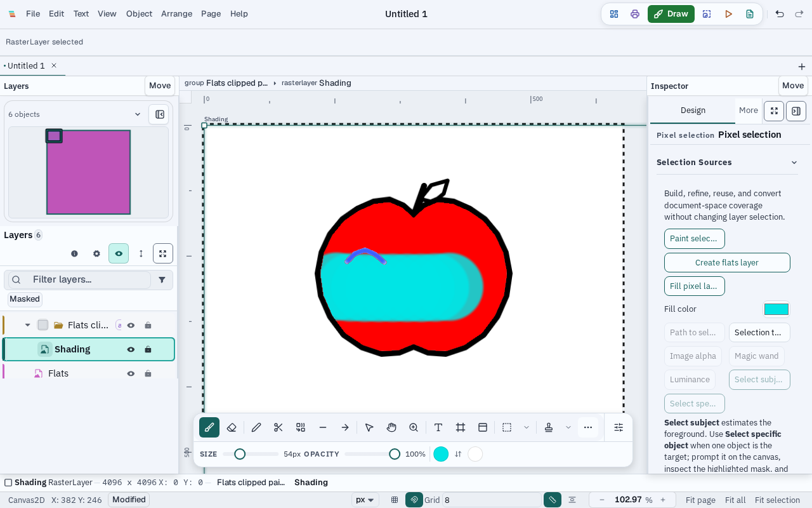
Task: Click the Create flats layer button
Action: [727, 262]
